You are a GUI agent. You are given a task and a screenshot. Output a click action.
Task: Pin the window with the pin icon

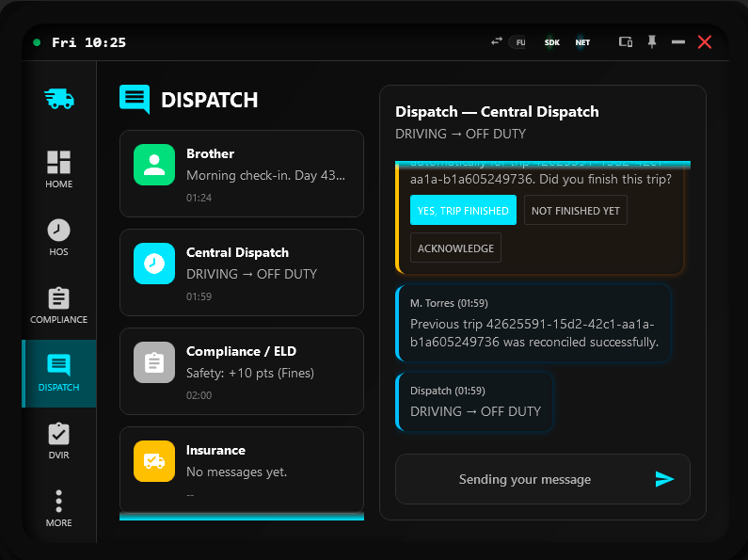[x=652, y=42]
